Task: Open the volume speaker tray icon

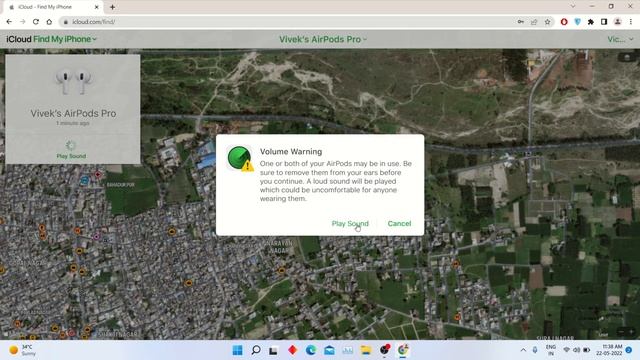Action: (x=576, y=350)
